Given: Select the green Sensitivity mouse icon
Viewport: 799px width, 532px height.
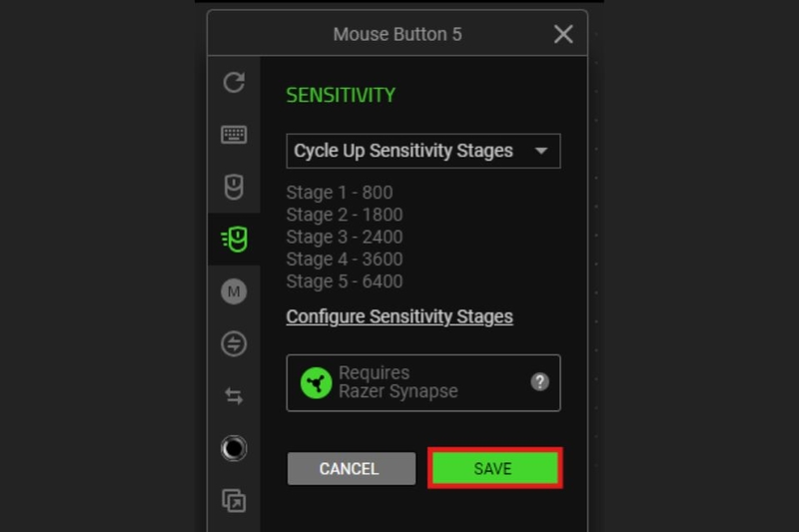Looking at the screenshot, I should point(234,240).
